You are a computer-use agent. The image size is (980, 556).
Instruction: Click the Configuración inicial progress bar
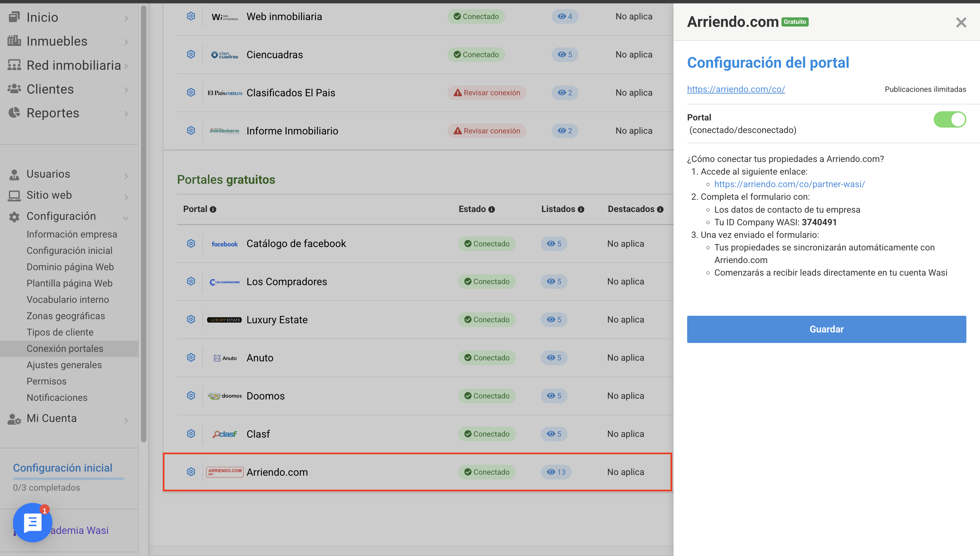pyautogui.click(x=69, y=478)
